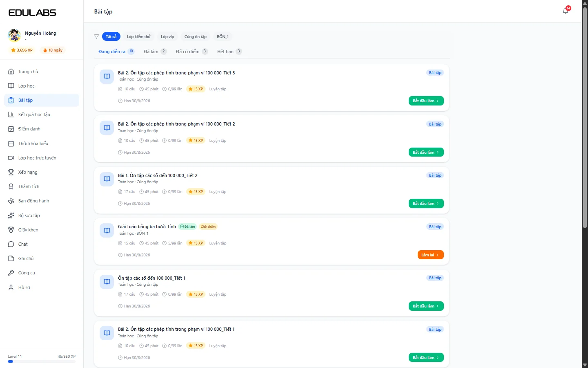Start Bài 1 Tiết 2 with Bắt đầu làm

[426, 204]
